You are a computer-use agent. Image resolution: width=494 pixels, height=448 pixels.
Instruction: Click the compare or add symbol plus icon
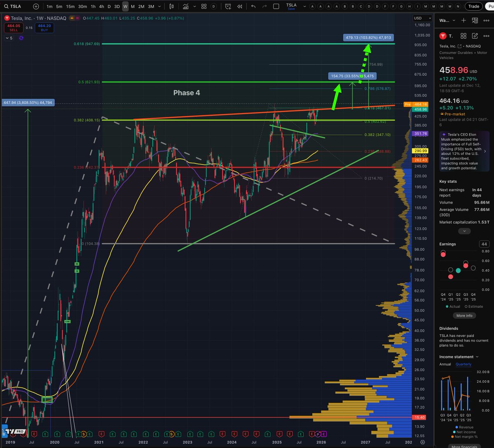[x=36, y=6]
